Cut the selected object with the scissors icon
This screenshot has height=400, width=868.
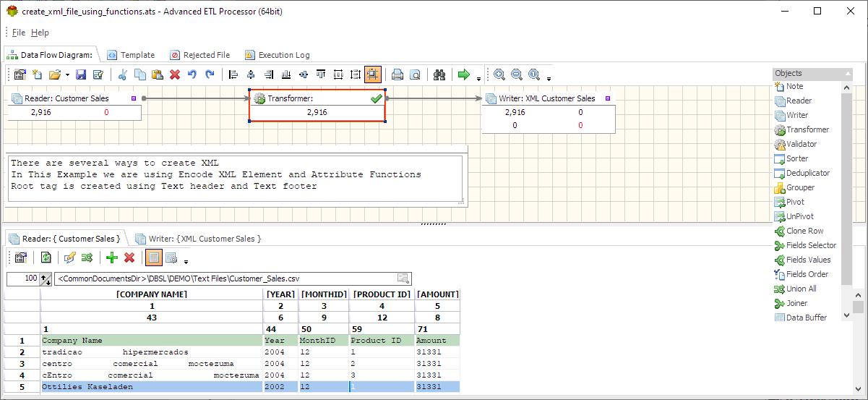[122, 74]
